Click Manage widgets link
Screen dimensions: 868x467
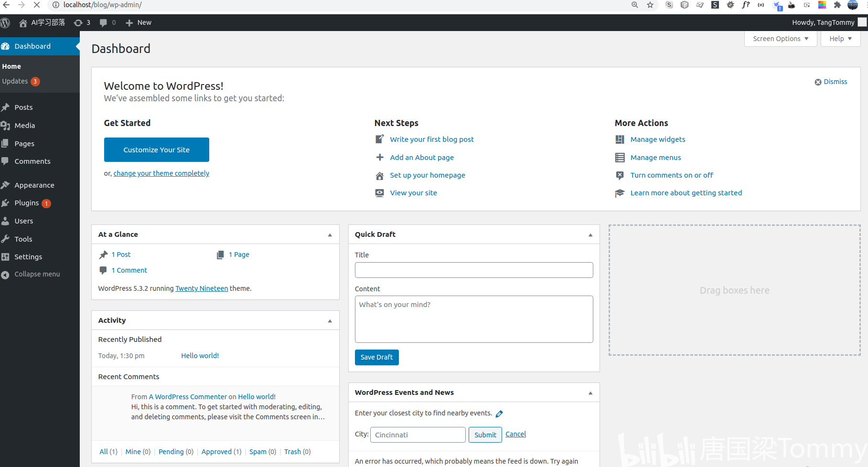tap(658, 139)
